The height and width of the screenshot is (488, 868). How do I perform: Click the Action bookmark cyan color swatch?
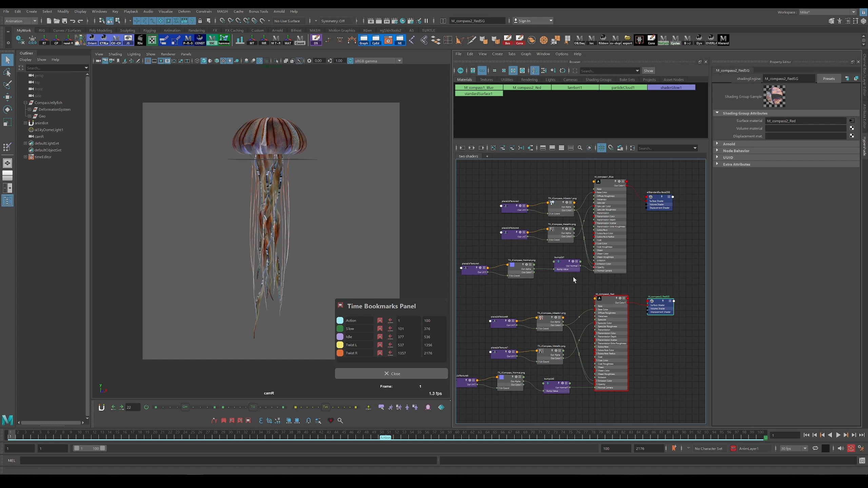coord(340,320)
